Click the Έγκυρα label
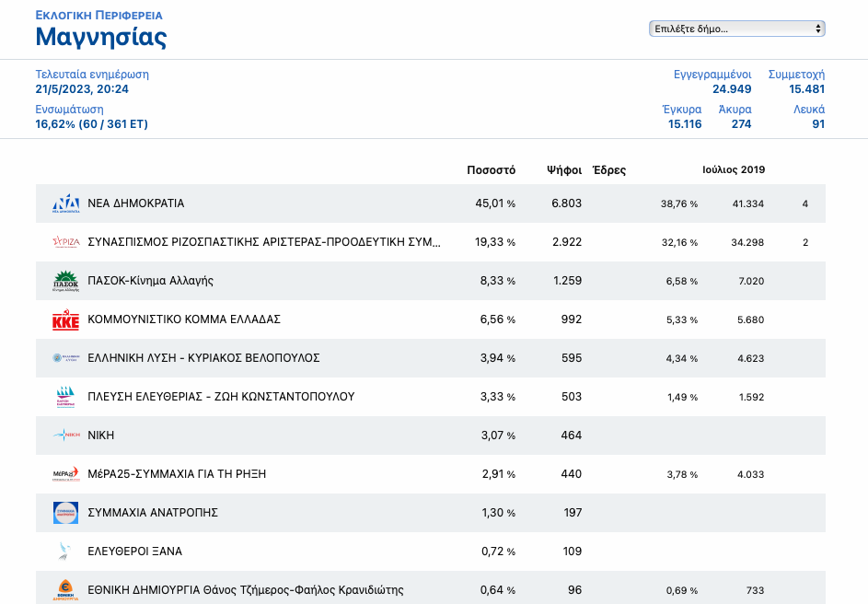Image resolution: width=868 pixels, height=604 pixels. coord(682,109)
